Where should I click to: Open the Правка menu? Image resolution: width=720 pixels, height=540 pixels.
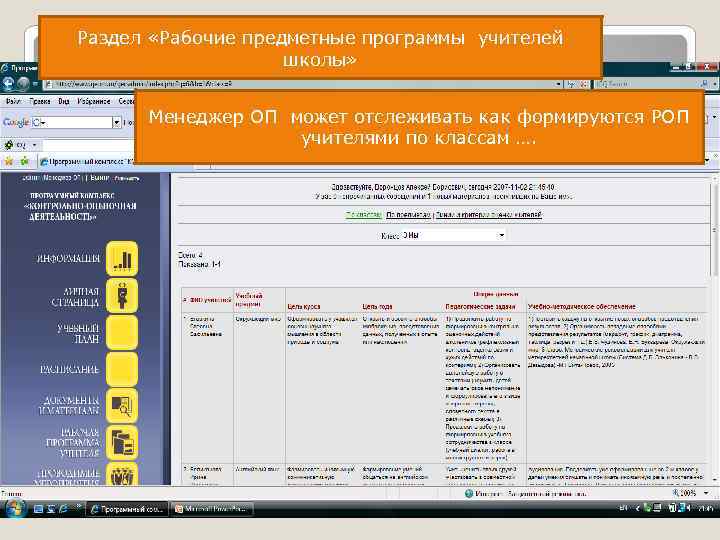click(39, 101)
